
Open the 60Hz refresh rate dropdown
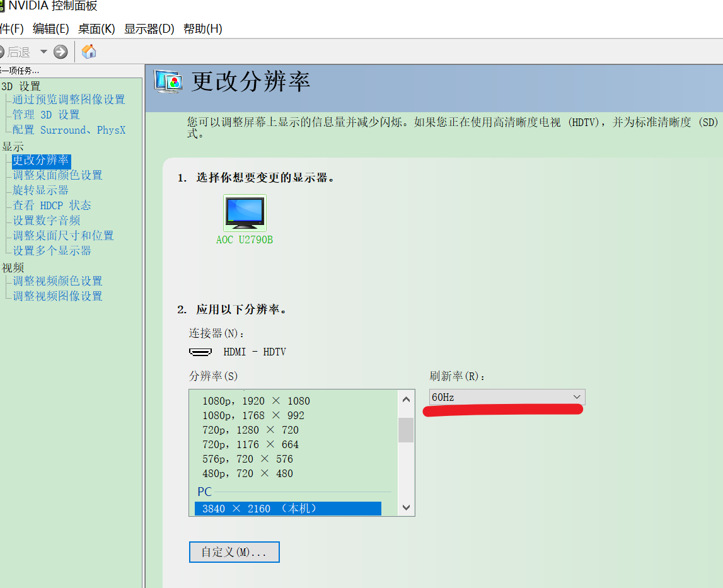(x=507, y=397)
